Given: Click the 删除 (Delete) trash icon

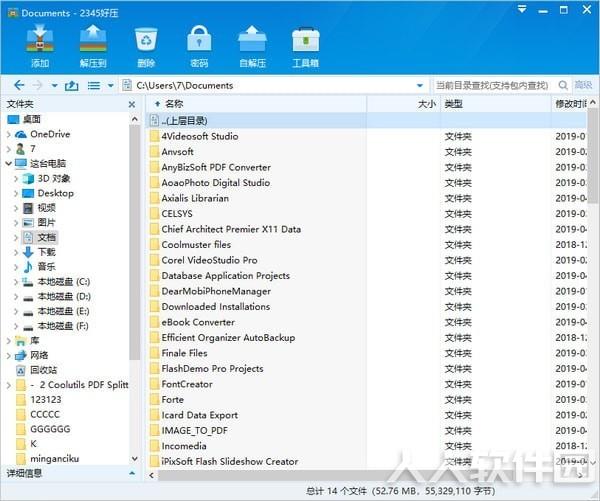Looking at the screenshot, I should click(146, 46).
